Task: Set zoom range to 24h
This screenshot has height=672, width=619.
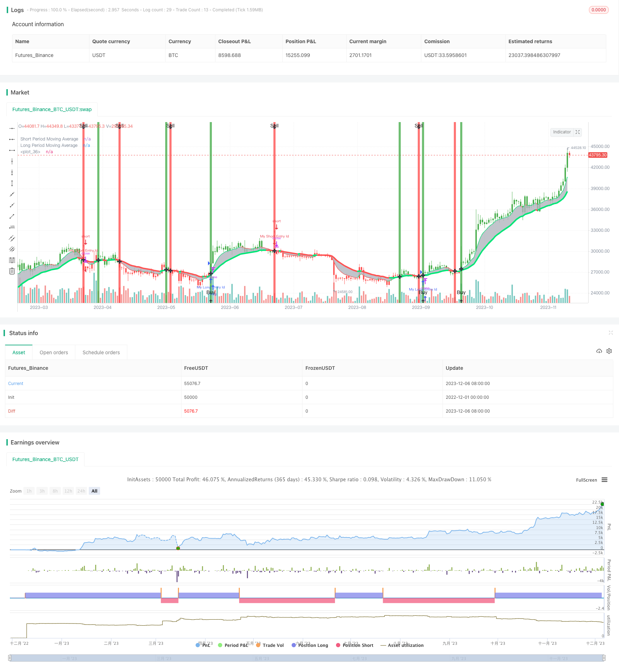Action: click(x=81, y=491)
